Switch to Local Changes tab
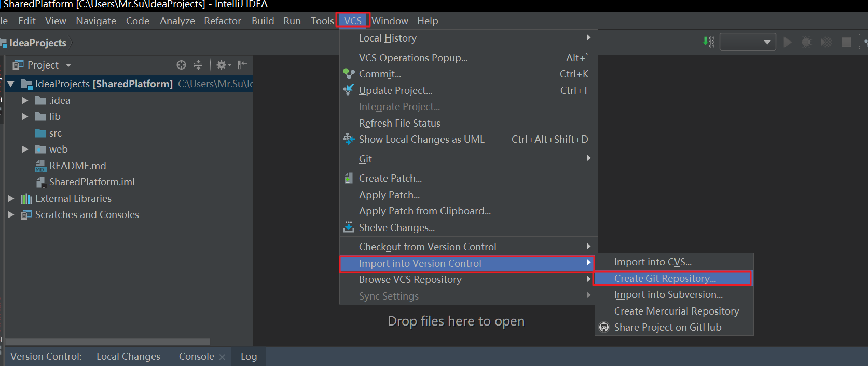Screen dimensions: 868x366 point(128,357)
